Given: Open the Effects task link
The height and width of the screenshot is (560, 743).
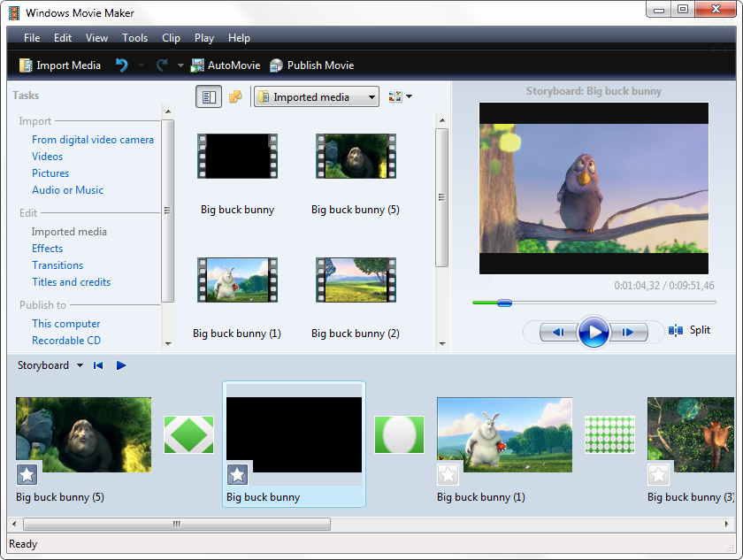Looking at the screenshot, I should pos(48,249).
